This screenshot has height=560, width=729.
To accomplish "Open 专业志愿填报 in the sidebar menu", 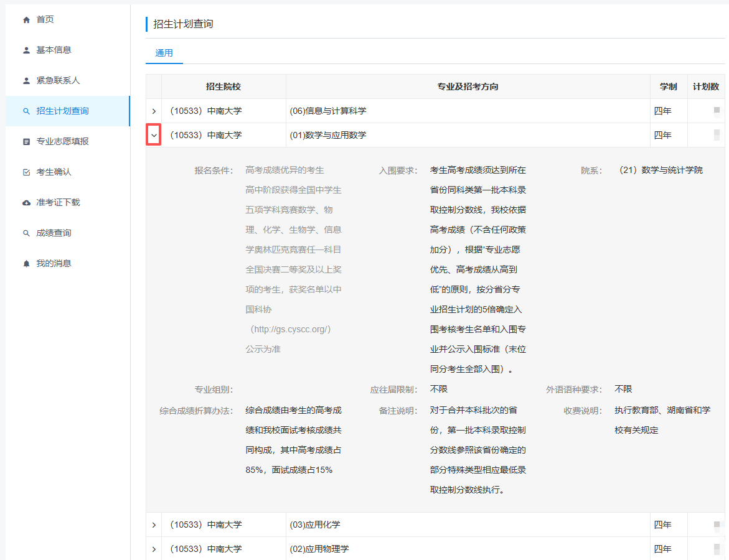I will [62, 141].
